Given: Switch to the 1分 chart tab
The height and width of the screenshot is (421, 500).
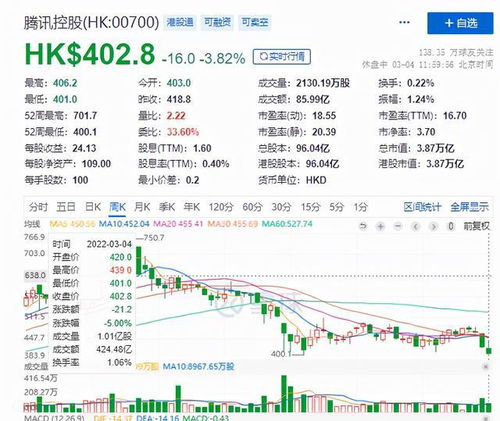Looking at the screenshot, I should 360,207.
